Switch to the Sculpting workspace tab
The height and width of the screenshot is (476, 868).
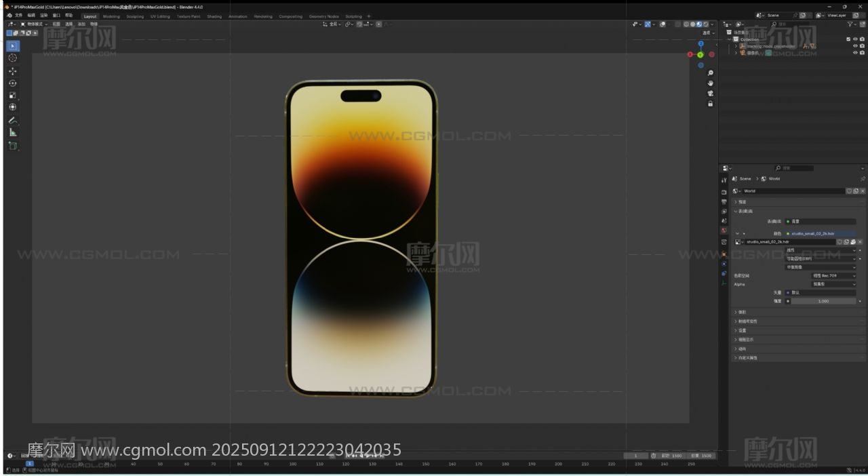coord(135,16)
